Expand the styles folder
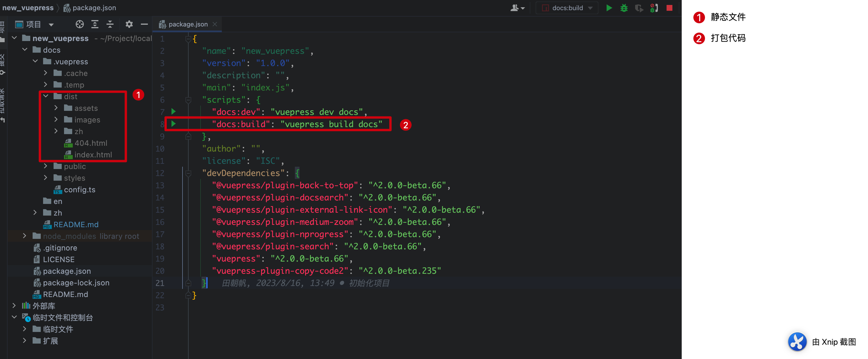 click(x=45, y=178)
